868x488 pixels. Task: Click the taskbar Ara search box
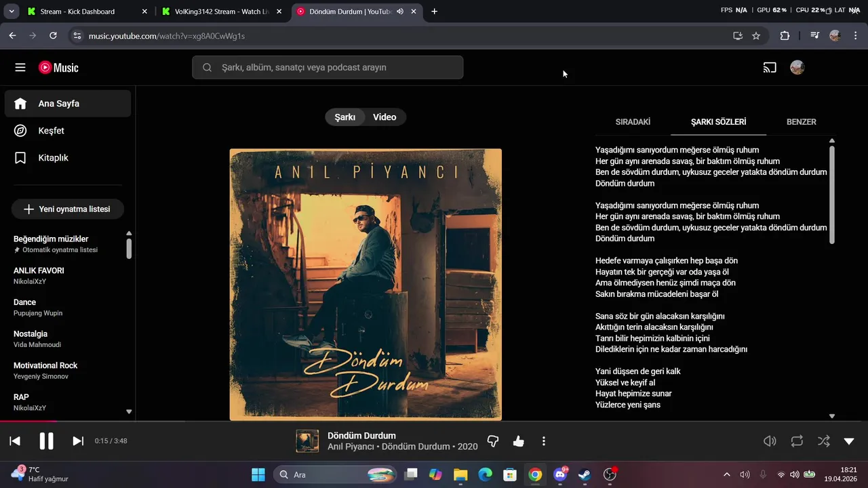[336, 474]
